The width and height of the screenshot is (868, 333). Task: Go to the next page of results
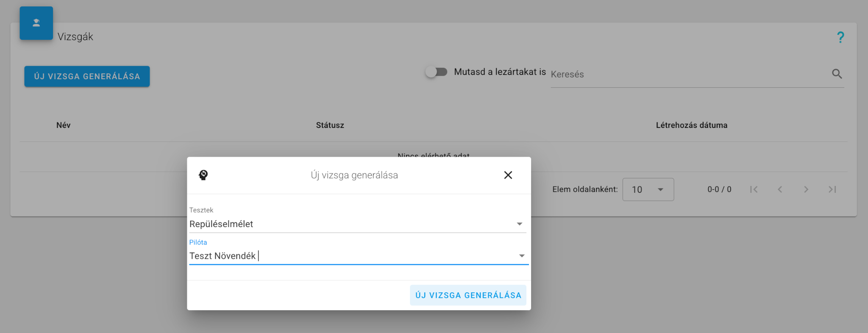click(x=806, y=189)
